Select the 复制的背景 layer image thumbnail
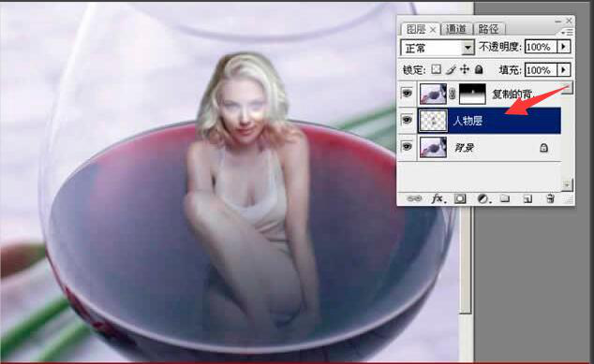594x364 pixels. coord(433,94)
